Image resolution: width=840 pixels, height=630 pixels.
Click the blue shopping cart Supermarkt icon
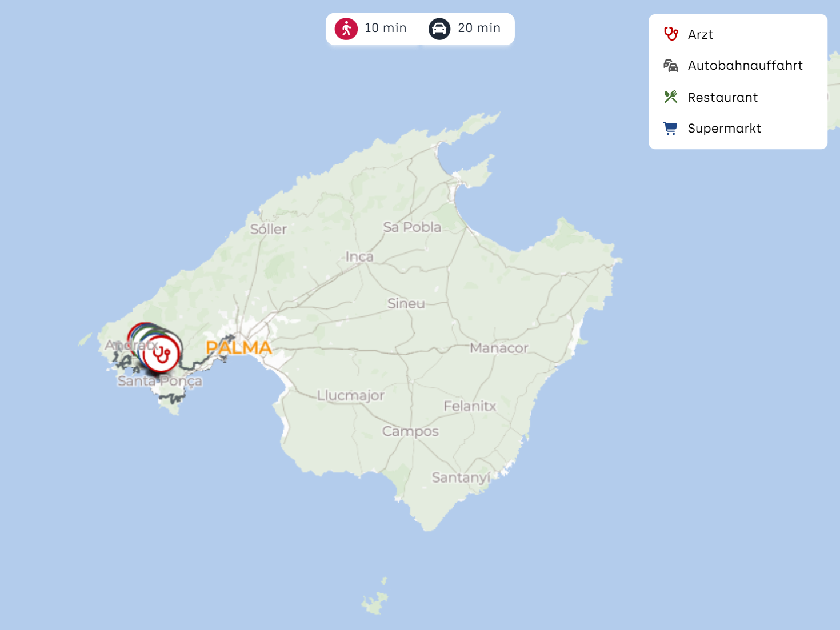670,128
